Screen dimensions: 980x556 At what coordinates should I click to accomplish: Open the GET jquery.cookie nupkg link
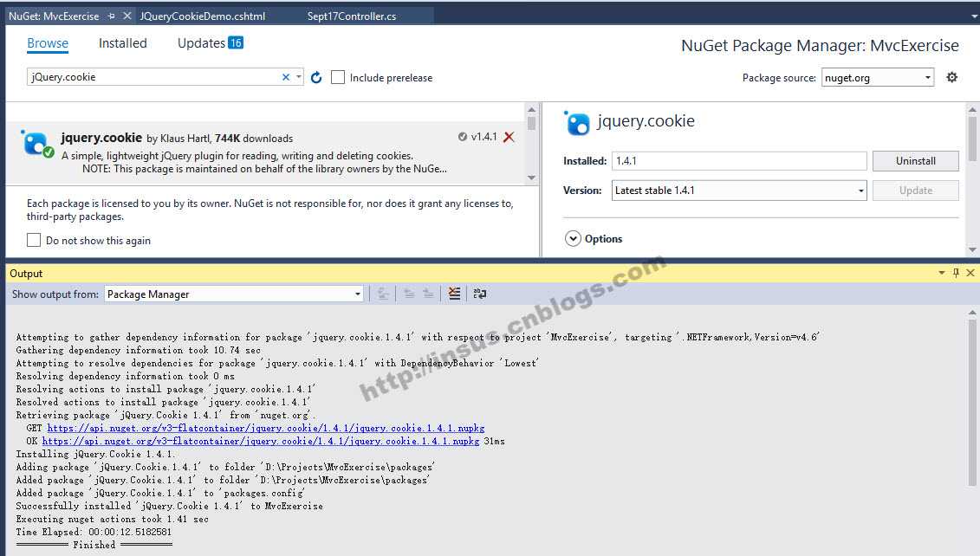[266, 428]
